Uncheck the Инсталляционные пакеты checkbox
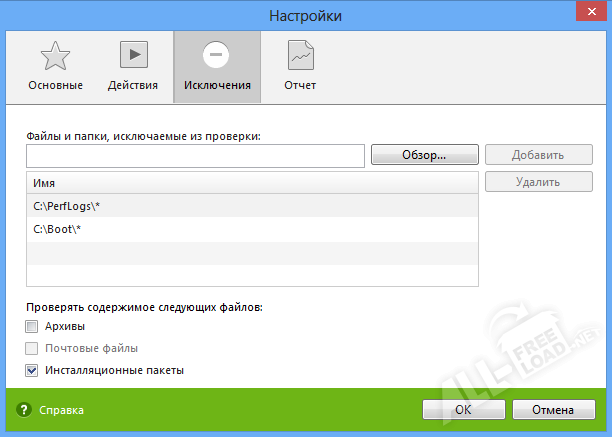 [33, 371]
